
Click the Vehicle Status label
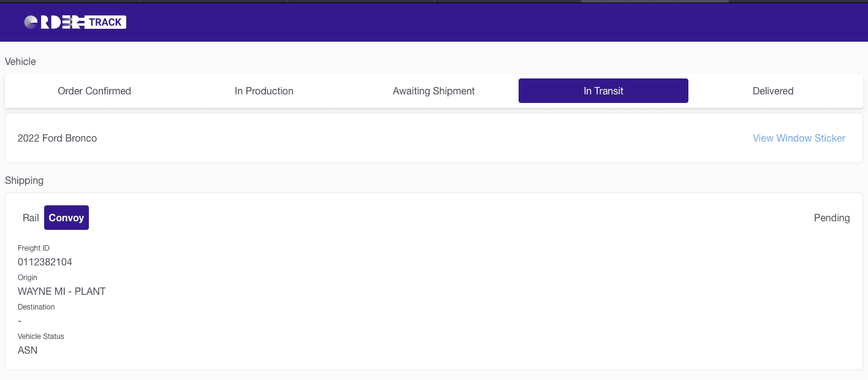pyautogui.click(x=41, y=336)
